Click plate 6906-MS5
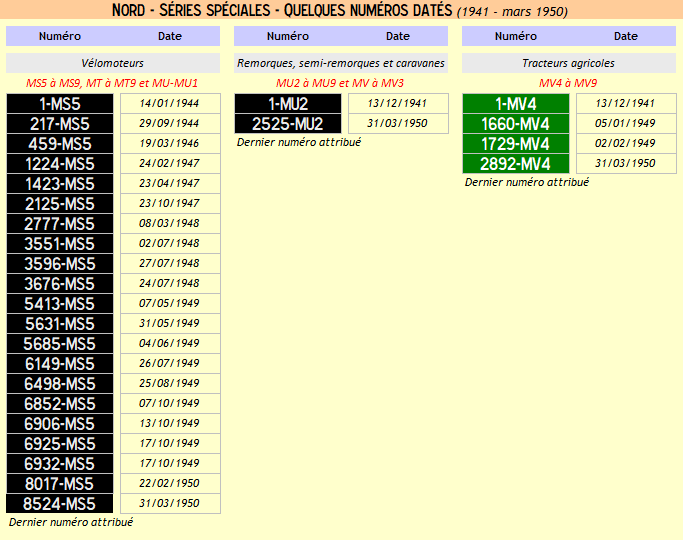The width and height of the screenshot is (683, 540). 60,424
